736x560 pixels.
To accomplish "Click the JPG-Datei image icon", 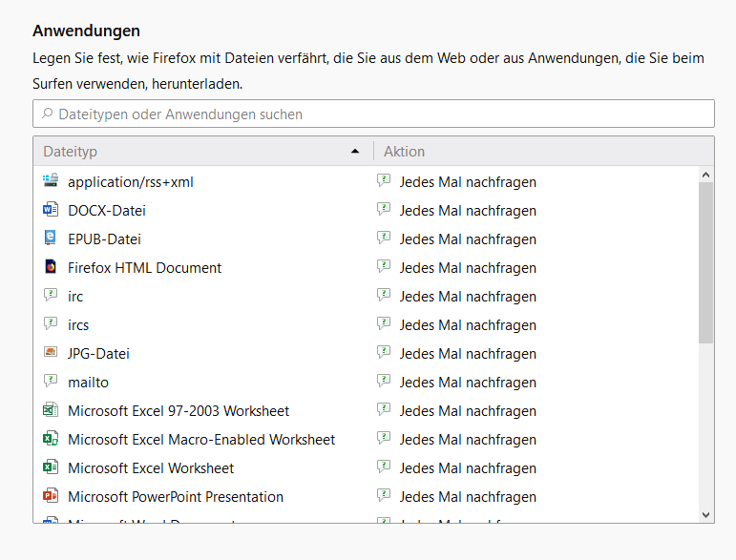I will [51, 353].
